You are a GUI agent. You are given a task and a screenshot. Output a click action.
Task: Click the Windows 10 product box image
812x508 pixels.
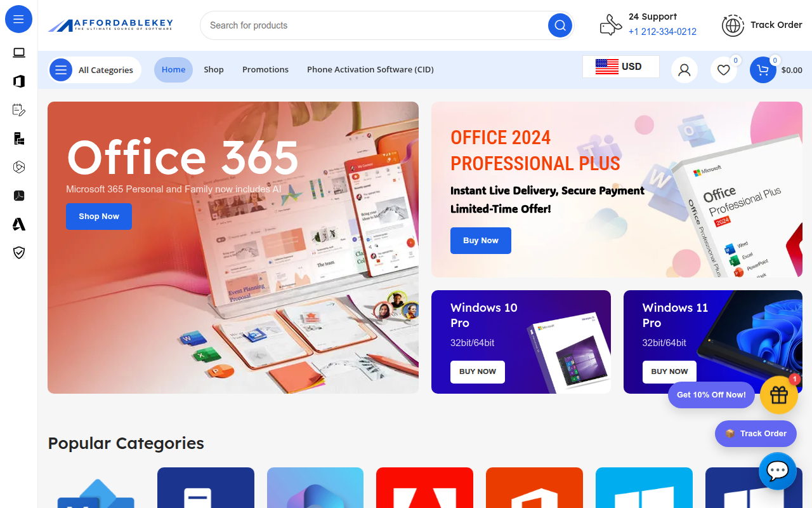570,352
